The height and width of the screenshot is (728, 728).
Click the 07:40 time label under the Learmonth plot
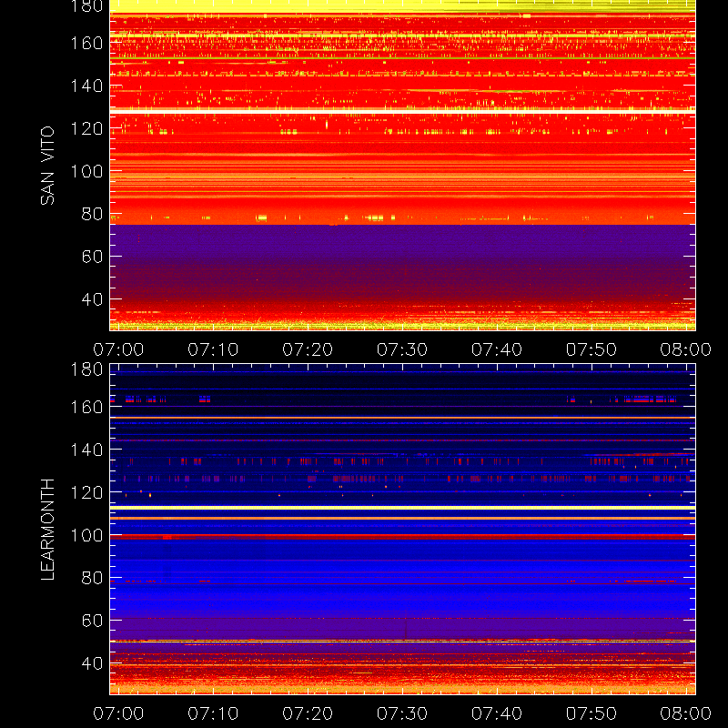point(497,713)
